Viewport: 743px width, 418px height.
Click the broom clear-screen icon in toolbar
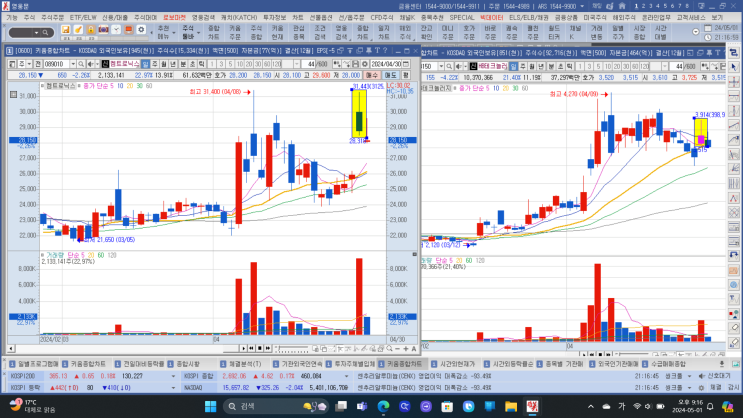pyautogui.click(x=78, y=30)
